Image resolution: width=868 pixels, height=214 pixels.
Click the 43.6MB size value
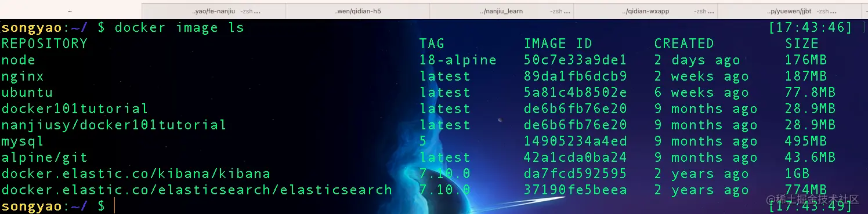(x=811, y=157)
